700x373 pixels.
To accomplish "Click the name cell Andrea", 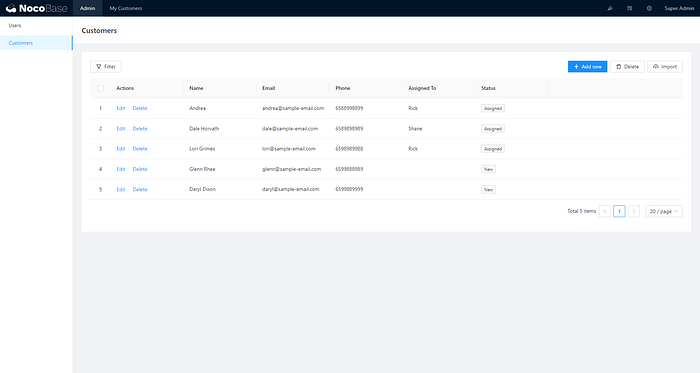I will click(x=197, y=108).
